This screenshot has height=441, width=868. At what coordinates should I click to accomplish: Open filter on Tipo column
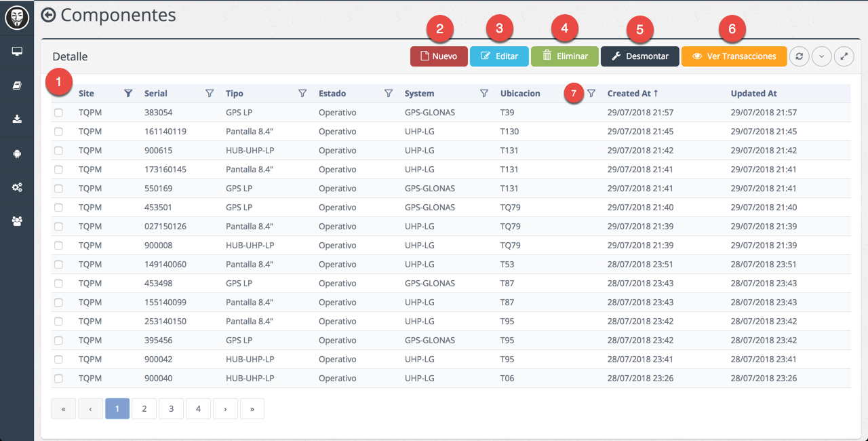302,94
